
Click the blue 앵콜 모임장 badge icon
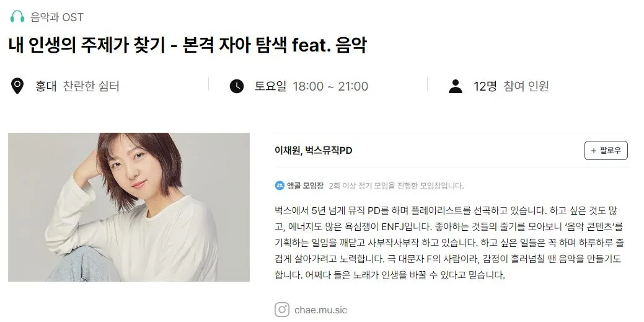(x=280, y=186)
